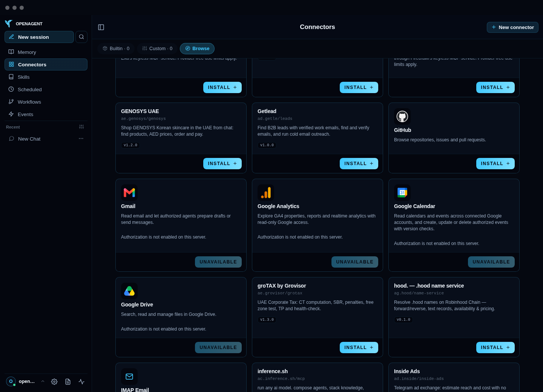Install the GitHub connector
The width and height of the screenshot is (543, 392).
pos(495,164)
